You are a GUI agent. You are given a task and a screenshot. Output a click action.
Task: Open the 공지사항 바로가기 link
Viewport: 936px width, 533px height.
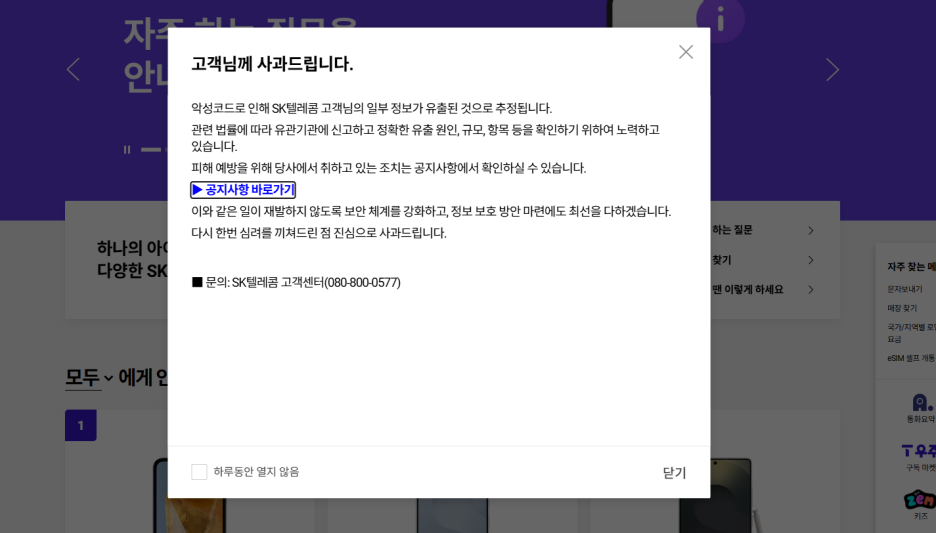[243, 190]
